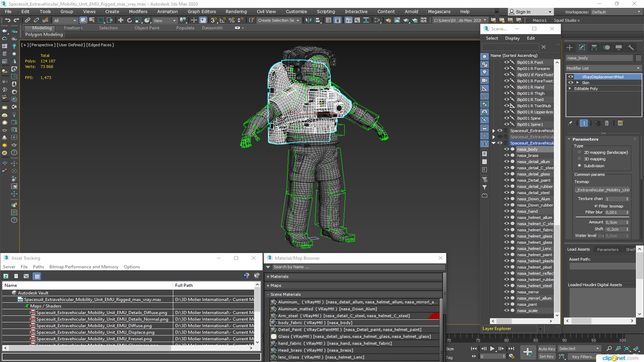Click the Undo arrow in main toolbar
This screenshot has height=362, width=644.
coord(7,20)
